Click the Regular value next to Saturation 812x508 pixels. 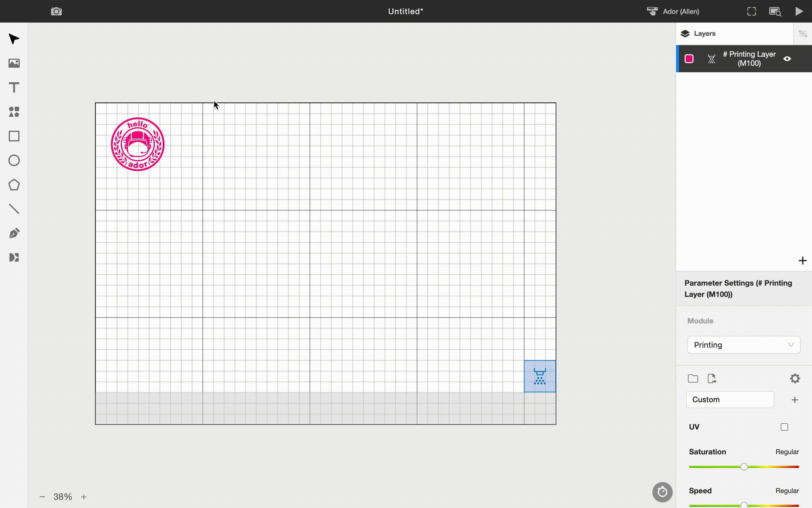pos(787,452)
